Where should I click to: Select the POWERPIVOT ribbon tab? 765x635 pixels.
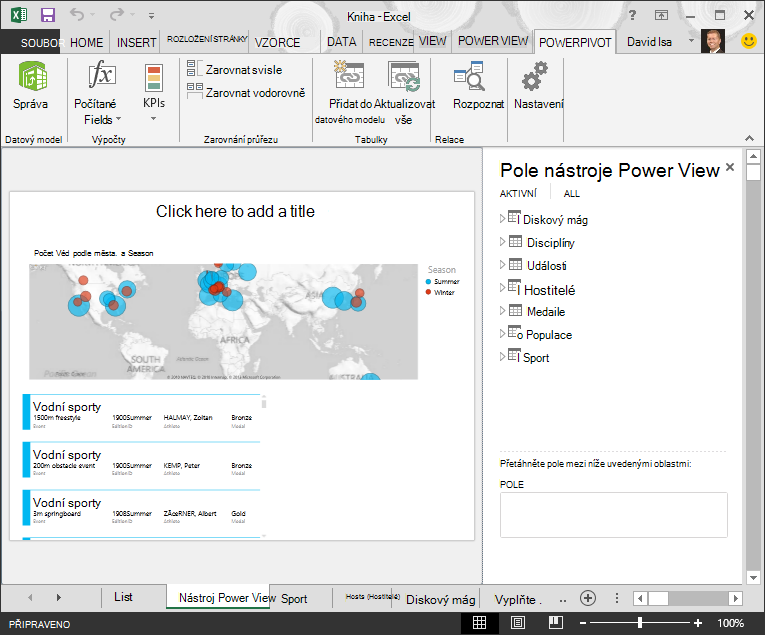point(575,42)
